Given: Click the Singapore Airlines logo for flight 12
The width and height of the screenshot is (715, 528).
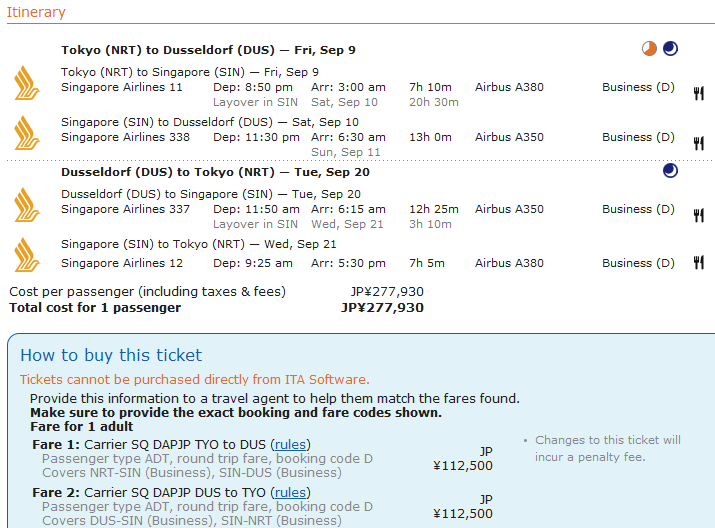Looking at the screenshot, I should (x=26, y=254).
